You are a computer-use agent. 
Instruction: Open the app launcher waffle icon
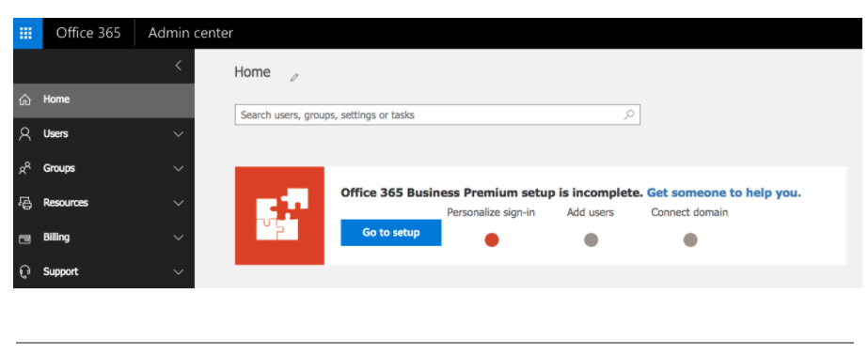click(x=27, y=33)
